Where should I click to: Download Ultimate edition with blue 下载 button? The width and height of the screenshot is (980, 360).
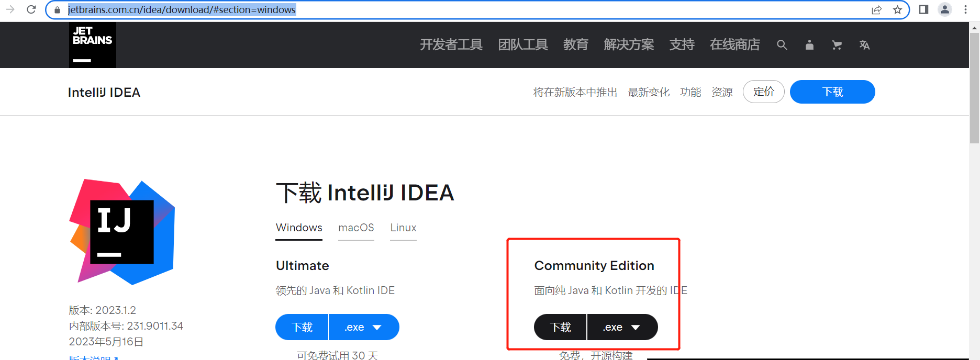tap(302, 327)
